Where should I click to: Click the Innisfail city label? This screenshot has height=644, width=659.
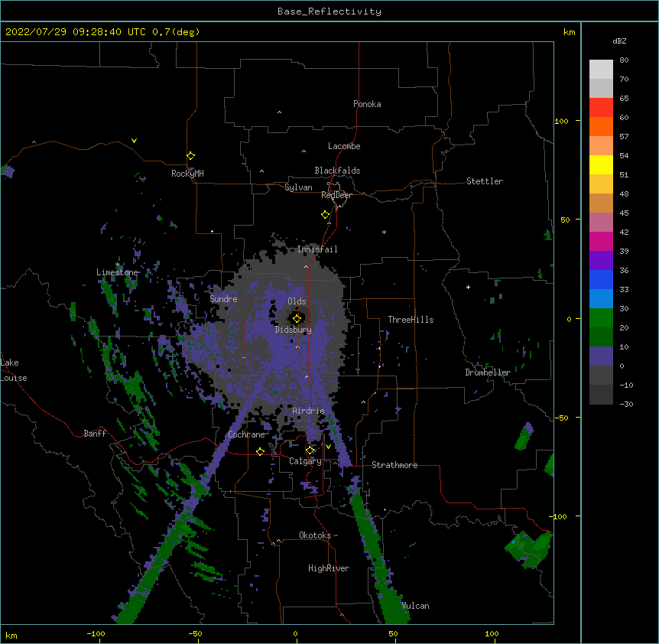(x=317, y=249)
